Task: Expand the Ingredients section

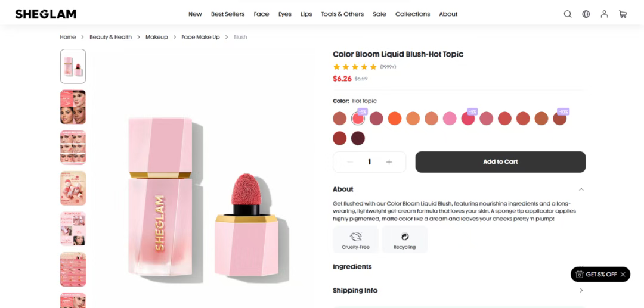Action: [x=581, y=267]
